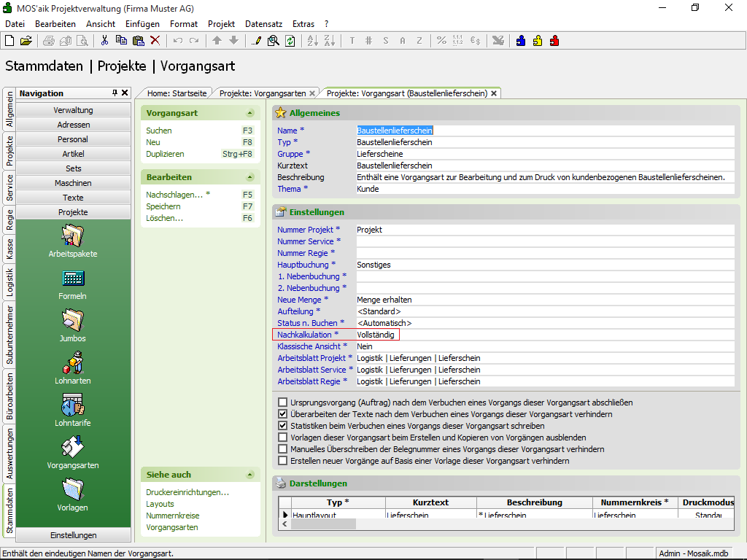
Task: Open Vorgangsarten in the navigation panel
Action: pyautogui.click(x=73, y=452)
